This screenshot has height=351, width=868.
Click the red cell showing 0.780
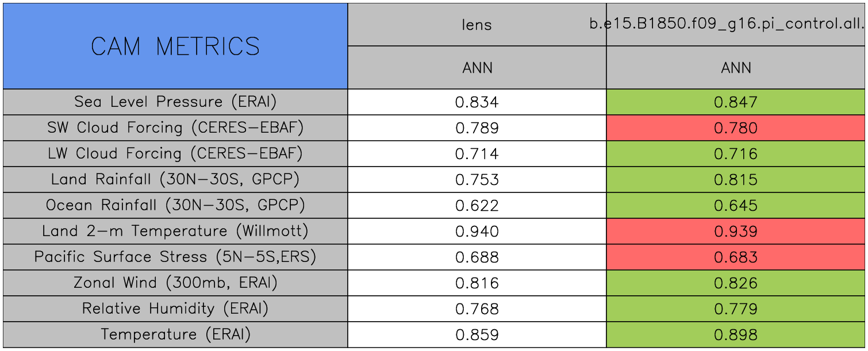[x=736, y=128]
